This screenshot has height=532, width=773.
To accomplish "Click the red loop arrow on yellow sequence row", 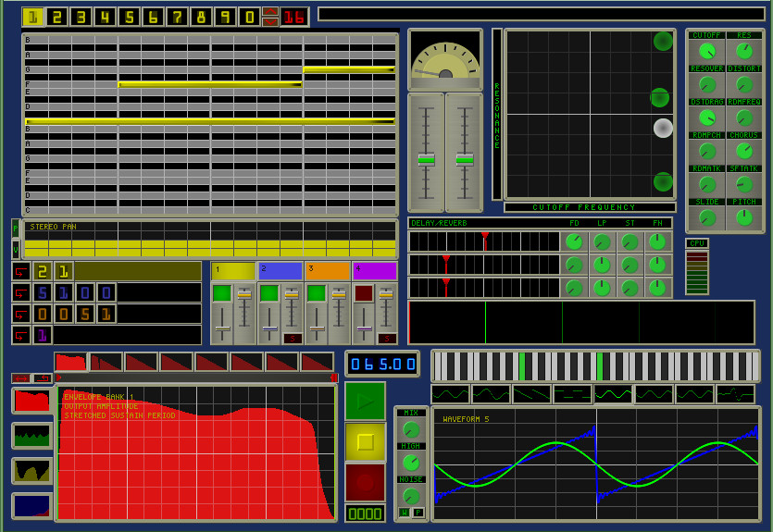I will click(21, 271).
